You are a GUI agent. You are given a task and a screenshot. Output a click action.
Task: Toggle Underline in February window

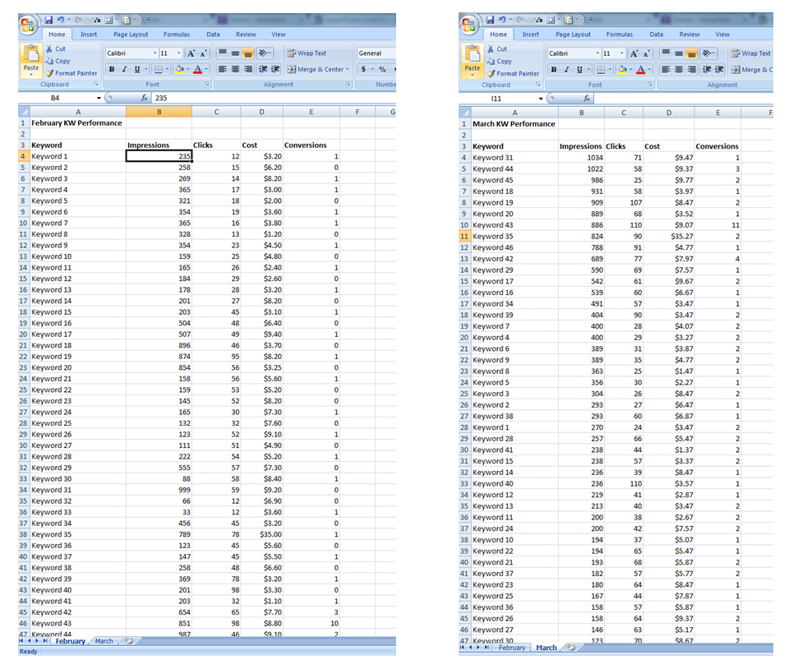click(136, 69)
